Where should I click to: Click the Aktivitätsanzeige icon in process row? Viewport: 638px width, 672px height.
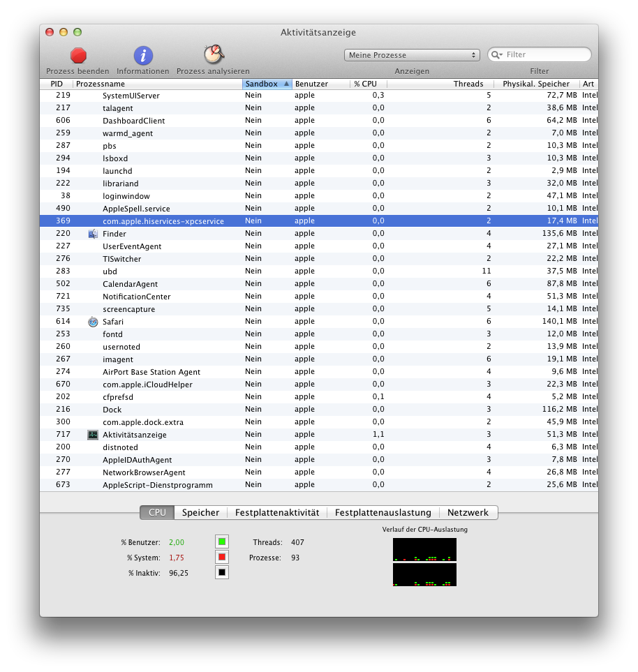[x=93, y=435]
